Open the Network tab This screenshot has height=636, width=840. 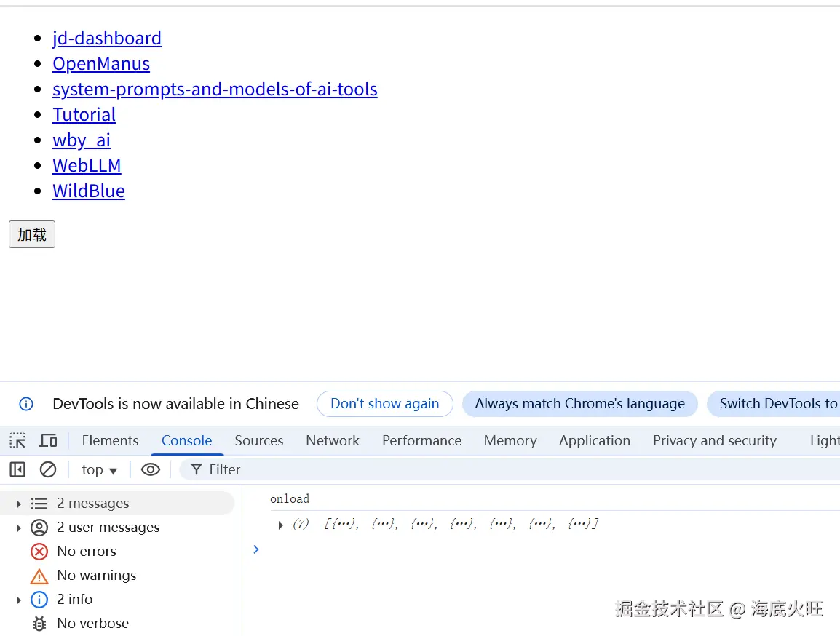(333, 440)
